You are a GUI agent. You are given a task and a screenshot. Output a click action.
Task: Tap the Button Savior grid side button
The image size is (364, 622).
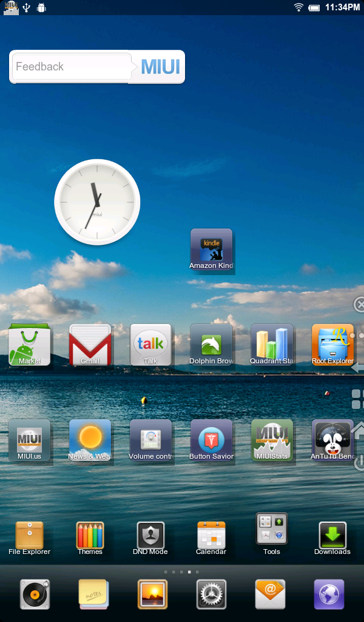[x=357, y=399]
